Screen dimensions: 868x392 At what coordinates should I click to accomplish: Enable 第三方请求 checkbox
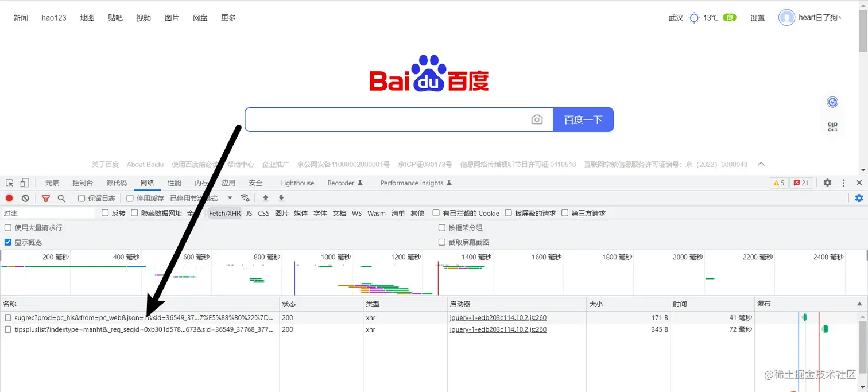[x=565, y=213]
